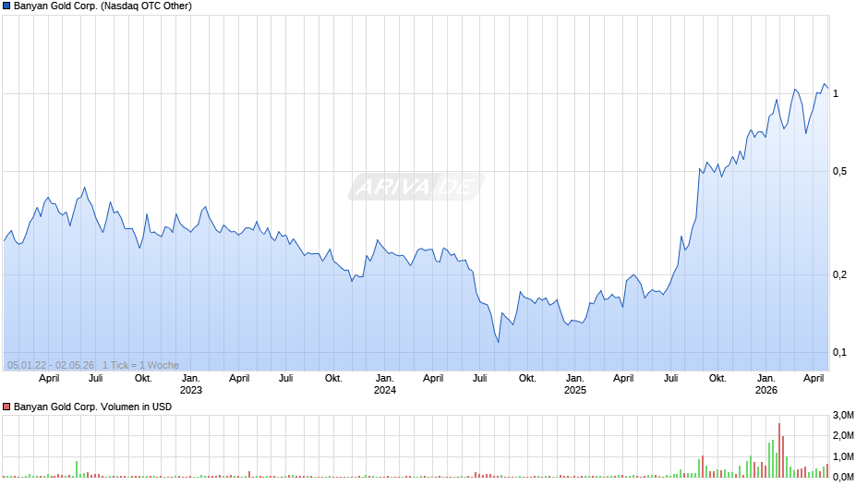Click the 'Jan. 2025' time axis label

575,384
